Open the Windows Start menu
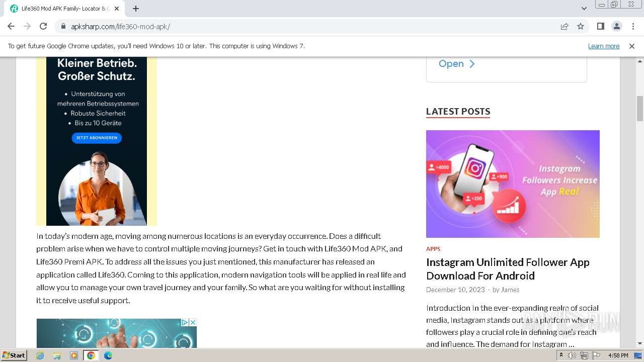This screenshot has width=644, height=362. [x=14, y=355]
